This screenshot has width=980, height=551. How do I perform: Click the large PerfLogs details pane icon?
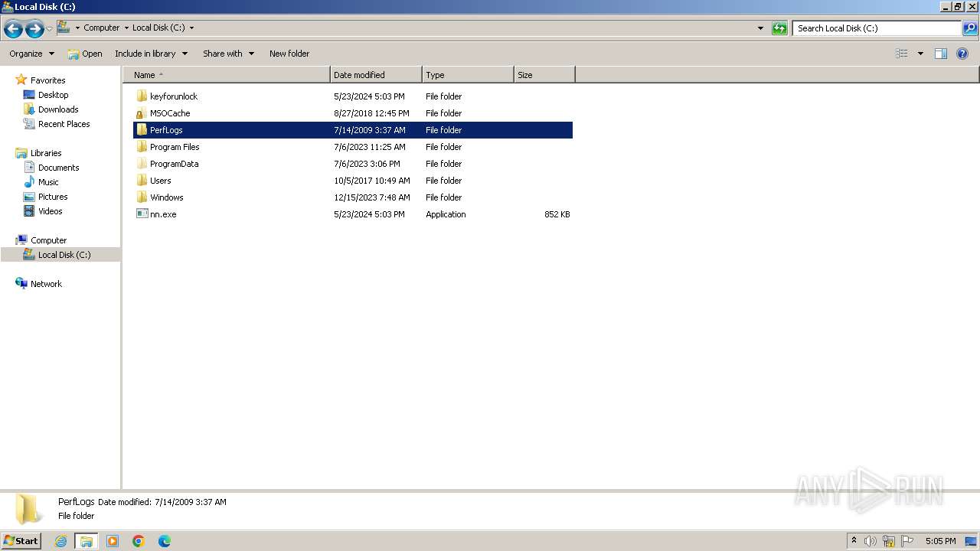(29, 509)
